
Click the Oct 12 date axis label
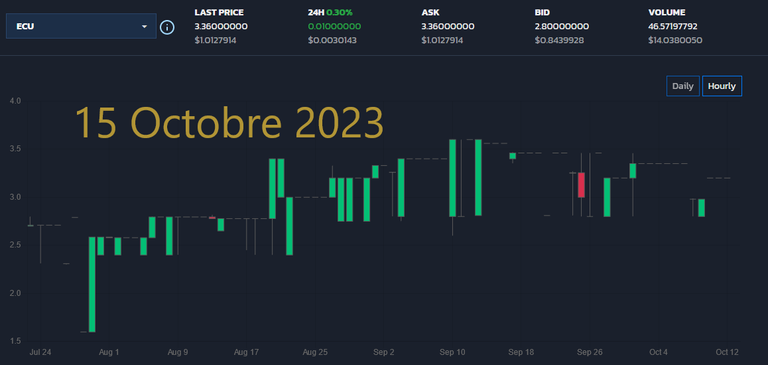(x=727, y=352)
